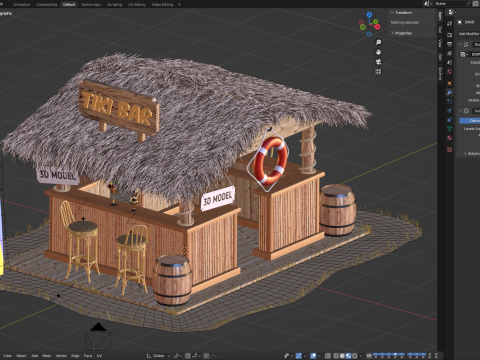Open the Render properties tab icon

pos(450,35)
